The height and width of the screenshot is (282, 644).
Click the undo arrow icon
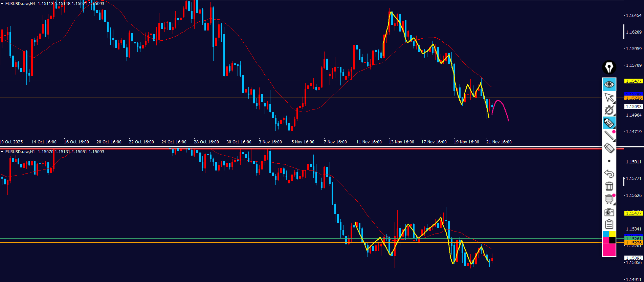609,174
